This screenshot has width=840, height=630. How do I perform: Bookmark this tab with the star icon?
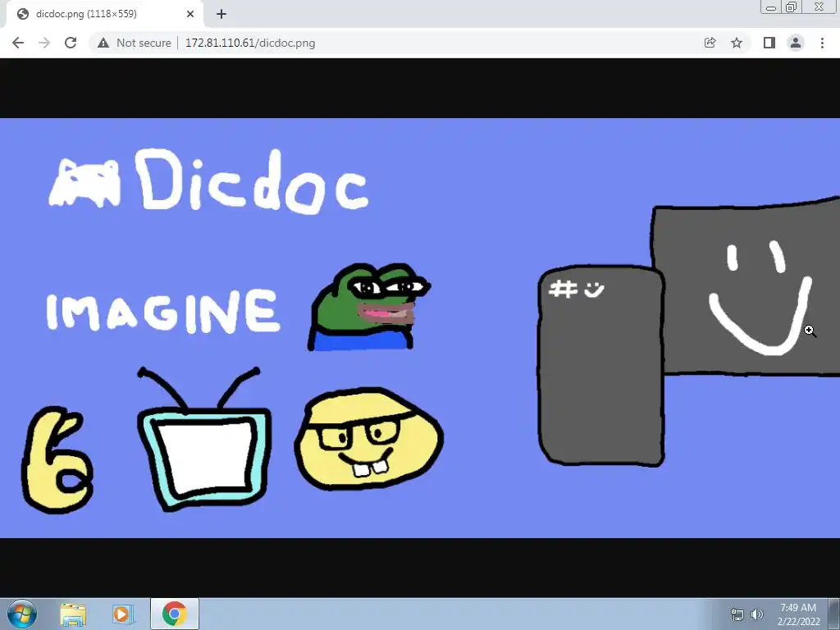tap(737, 43)
